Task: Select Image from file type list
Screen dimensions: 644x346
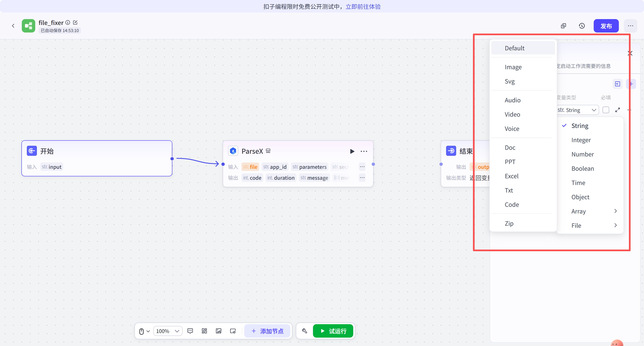Action: 513,67
